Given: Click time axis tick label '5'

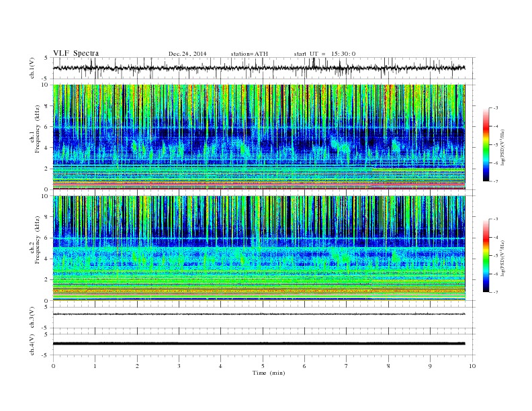Looking at the screenshot, I should click(263, 366).
